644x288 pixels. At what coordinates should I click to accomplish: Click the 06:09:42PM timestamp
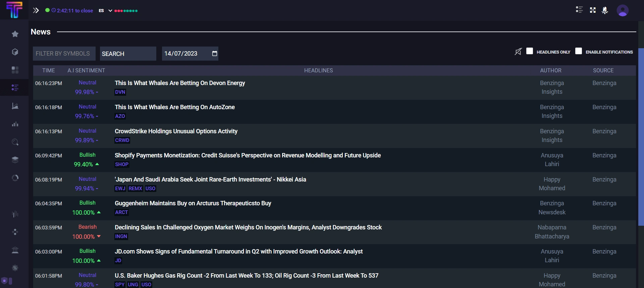tap(49, 156)
